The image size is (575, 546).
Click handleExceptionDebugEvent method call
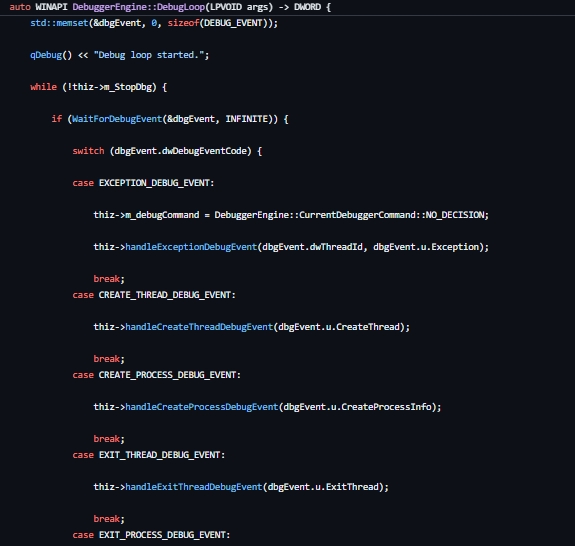[191, 247]
